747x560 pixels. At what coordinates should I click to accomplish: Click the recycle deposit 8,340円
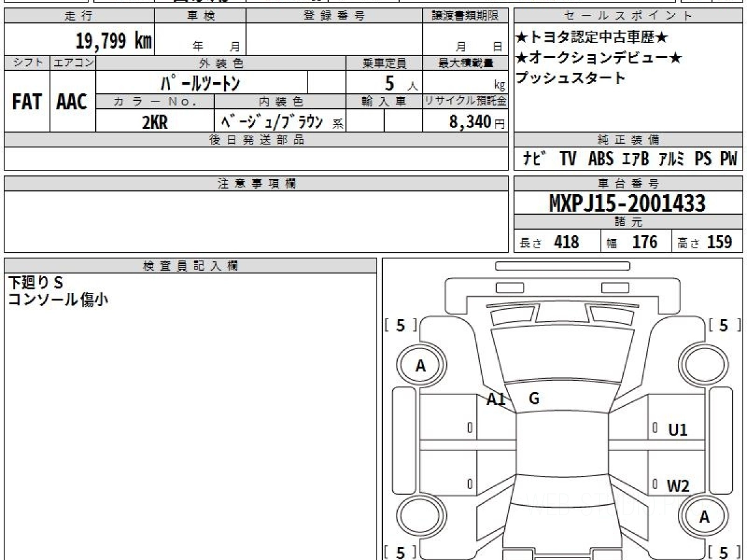click(x=477, y=122)
